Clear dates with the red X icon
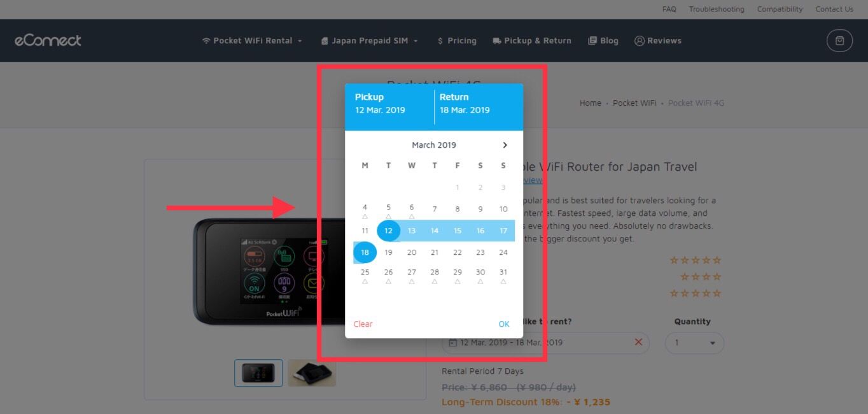The image size is (868, 414). pyautogui.click(x=638, y=343)
